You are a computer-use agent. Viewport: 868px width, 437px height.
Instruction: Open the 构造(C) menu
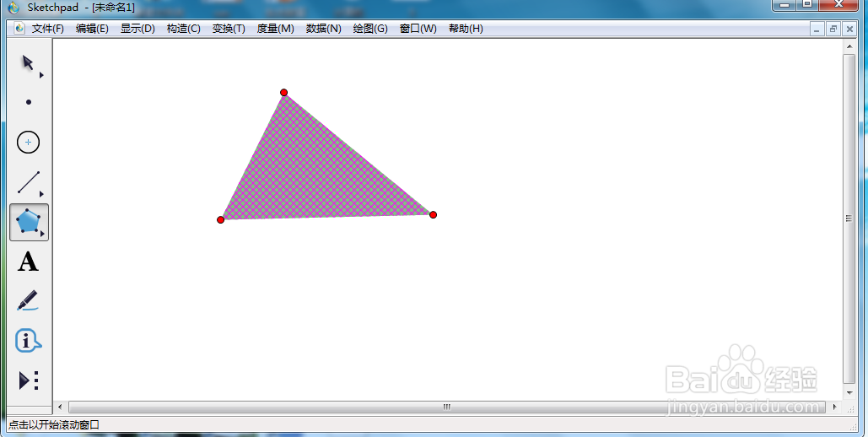[183, 28]
